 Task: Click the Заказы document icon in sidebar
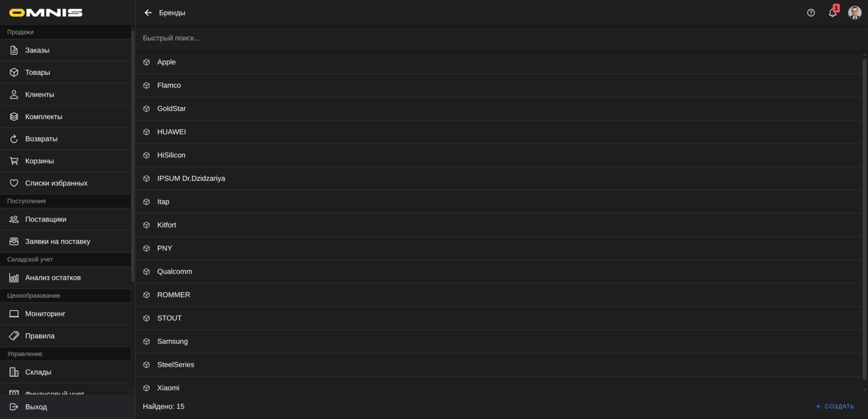click(x=14, y=50)
